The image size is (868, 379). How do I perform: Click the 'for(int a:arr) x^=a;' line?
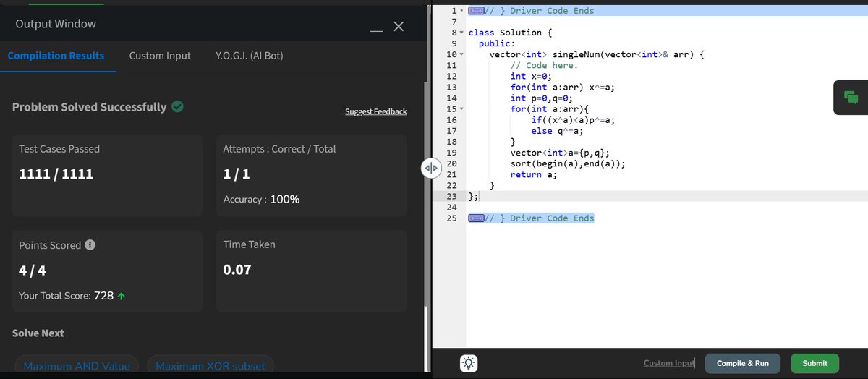pos(562,87)
